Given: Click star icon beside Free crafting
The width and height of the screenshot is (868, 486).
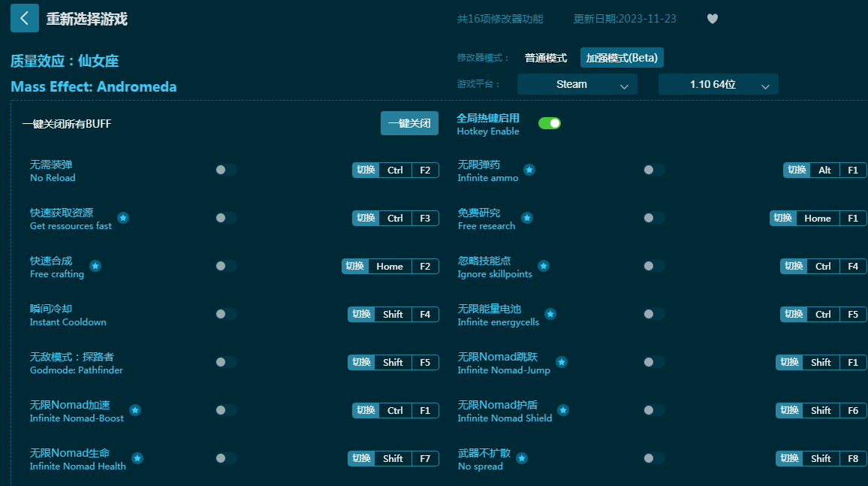Looking at the screenshot, I should point(95,266).
